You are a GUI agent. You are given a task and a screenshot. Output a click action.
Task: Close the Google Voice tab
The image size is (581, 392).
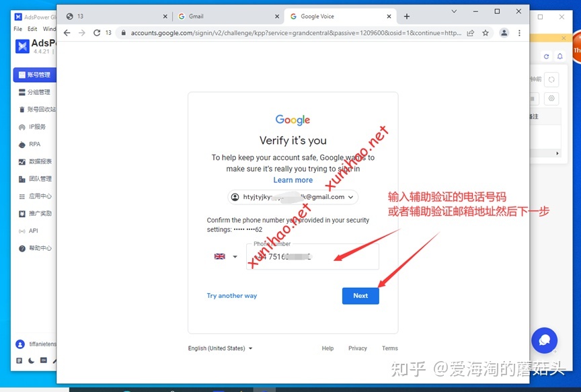click(389, 16)
